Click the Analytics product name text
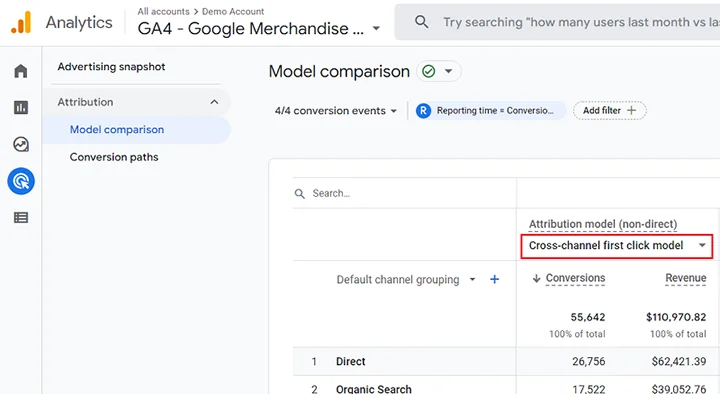The height and width of the screenshot is (394, 720). pyautogui.click(x=79, y=23)
